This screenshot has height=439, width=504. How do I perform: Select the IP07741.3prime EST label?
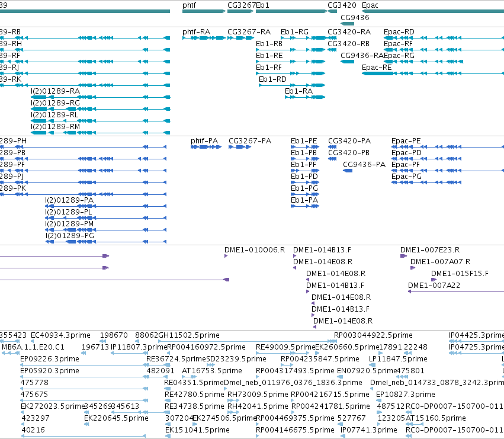pyautogui.click(x=369, y=430)
